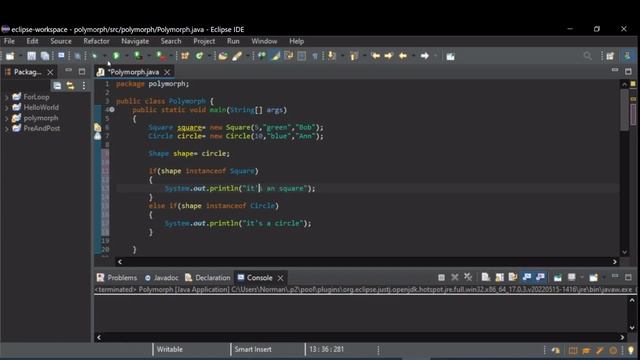Image resolution: width=640 pixels, height=360 pixels.
Task: Toggle Scroll Lock icon in Console
Action: (x=499, y=278)
